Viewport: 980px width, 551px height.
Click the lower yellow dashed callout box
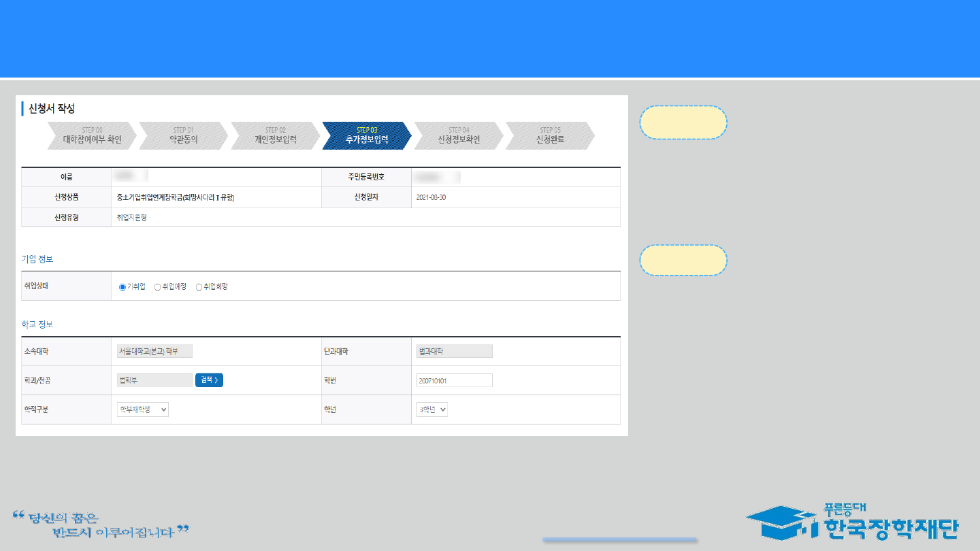pos(683,261)
